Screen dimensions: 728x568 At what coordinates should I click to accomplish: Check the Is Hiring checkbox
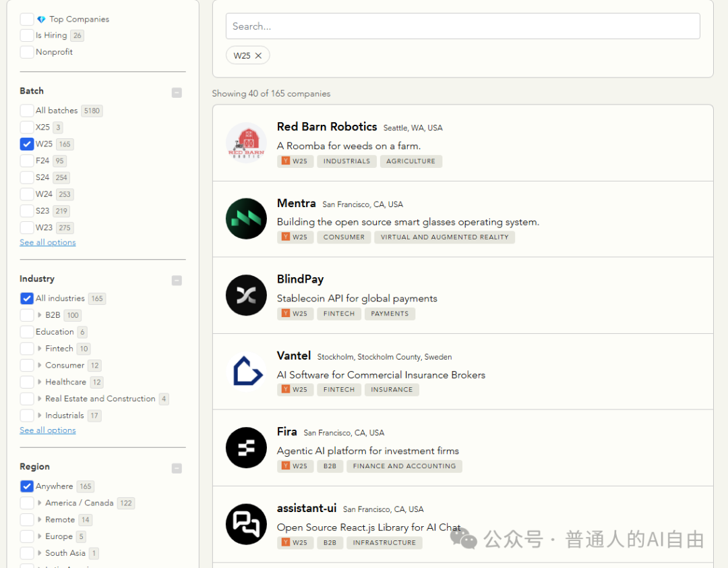27,35
